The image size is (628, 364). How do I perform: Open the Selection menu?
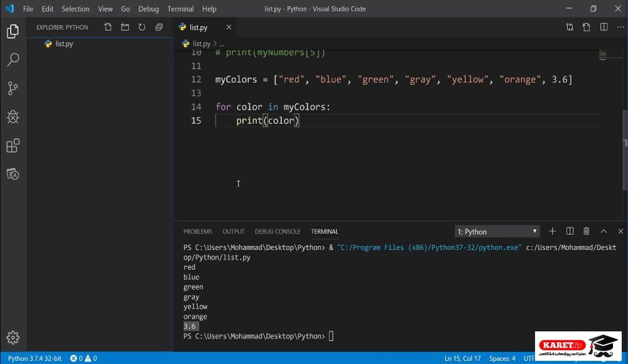point(75,9)
